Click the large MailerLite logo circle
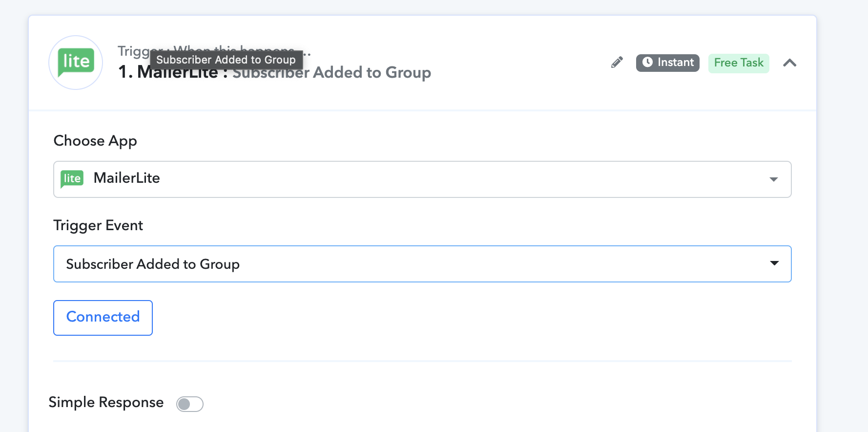Screen dimensions: 868x432 click(76, 63)
